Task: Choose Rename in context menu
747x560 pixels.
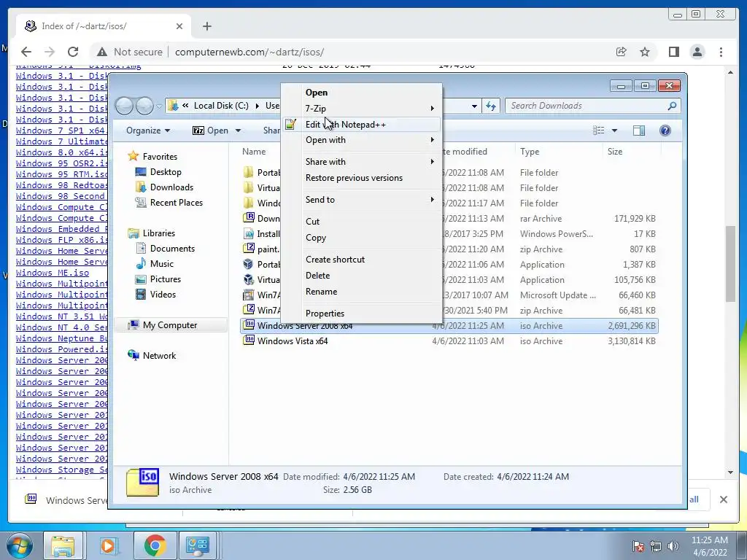Action: 361,292
